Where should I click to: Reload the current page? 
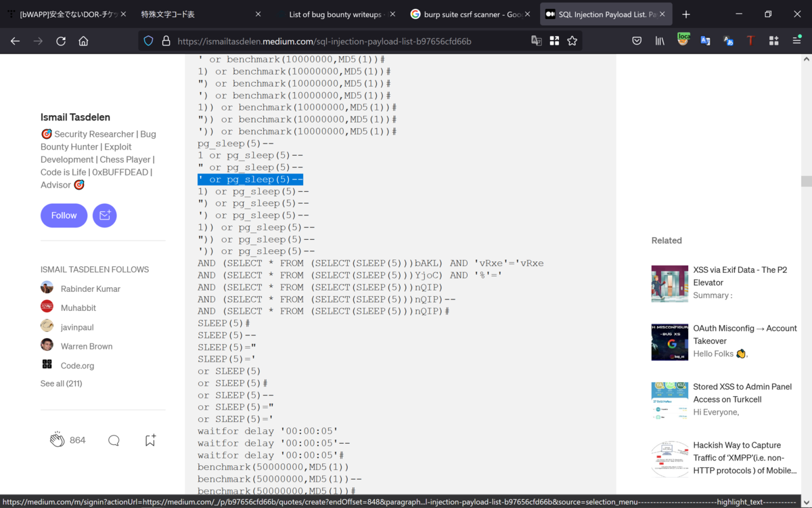point(61,41)
